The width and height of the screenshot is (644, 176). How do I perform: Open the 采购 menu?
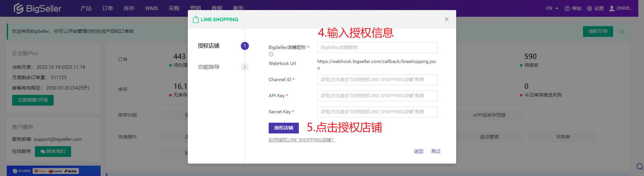click(174, 8)
